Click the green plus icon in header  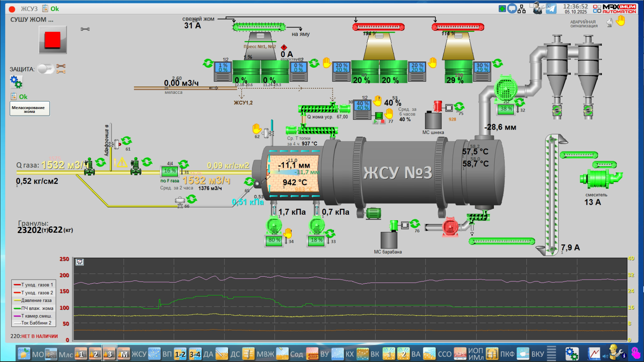(502, 8)
